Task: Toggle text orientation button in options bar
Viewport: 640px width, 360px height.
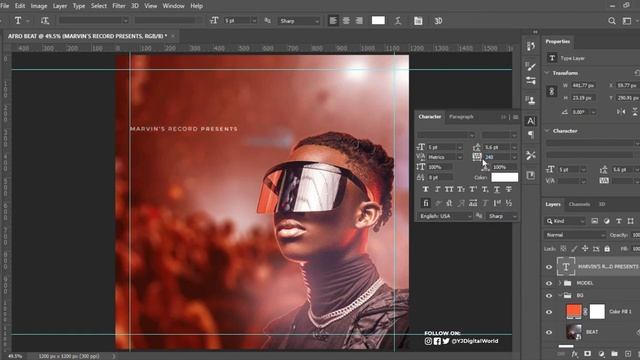Action: coord(45,20)
